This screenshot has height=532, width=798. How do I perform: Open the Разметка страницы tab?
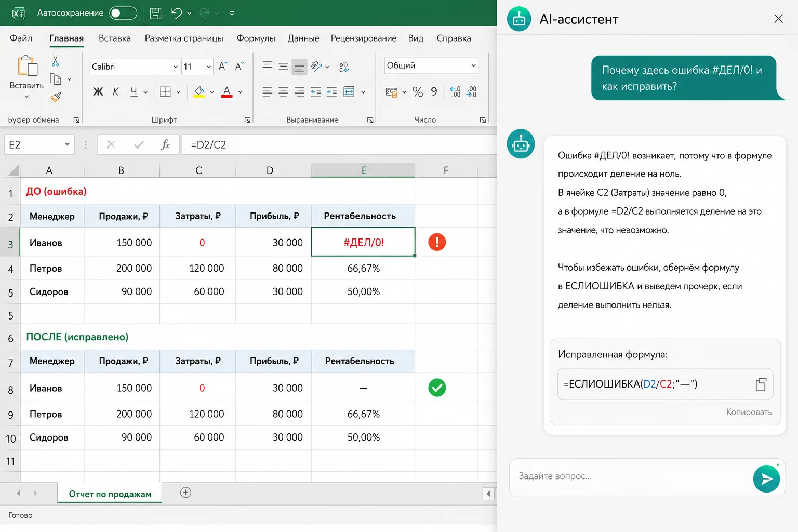tap(184, 38)
